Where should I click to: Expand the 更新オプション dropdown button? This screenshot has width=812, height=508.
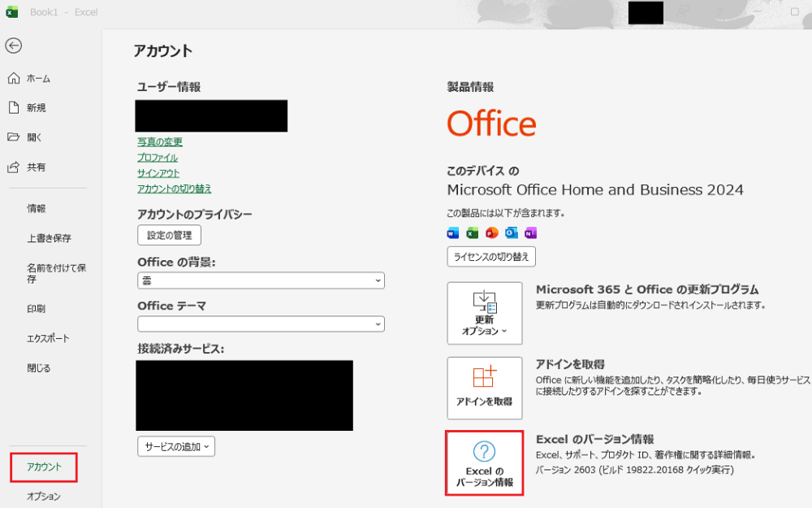pyautogui.click(x=484, y=313)
